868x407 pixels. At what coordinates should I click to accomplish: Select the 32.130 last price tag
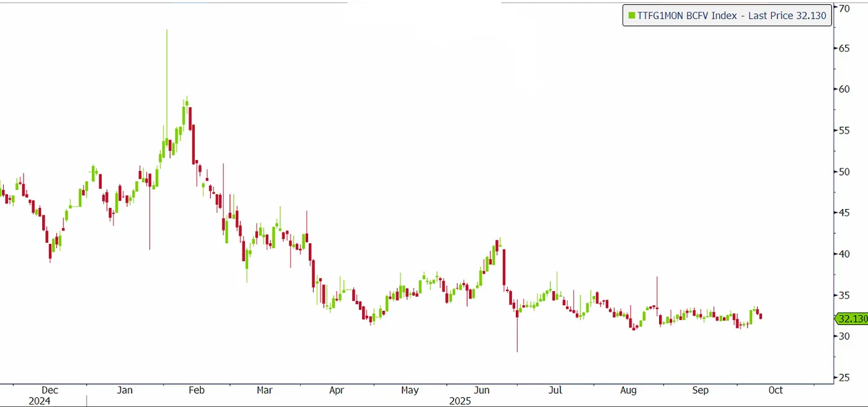851,319
